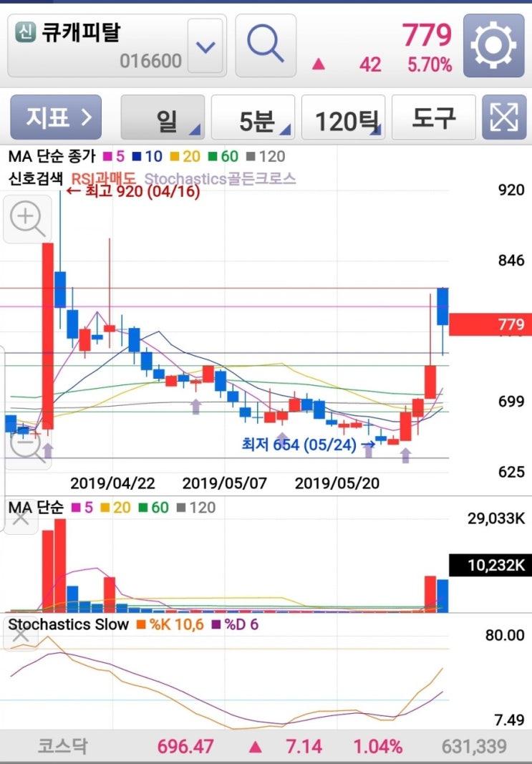532x764 pixels.
Task: Tap the 5.70% change rate in header
Action: [x=430, y=65]
